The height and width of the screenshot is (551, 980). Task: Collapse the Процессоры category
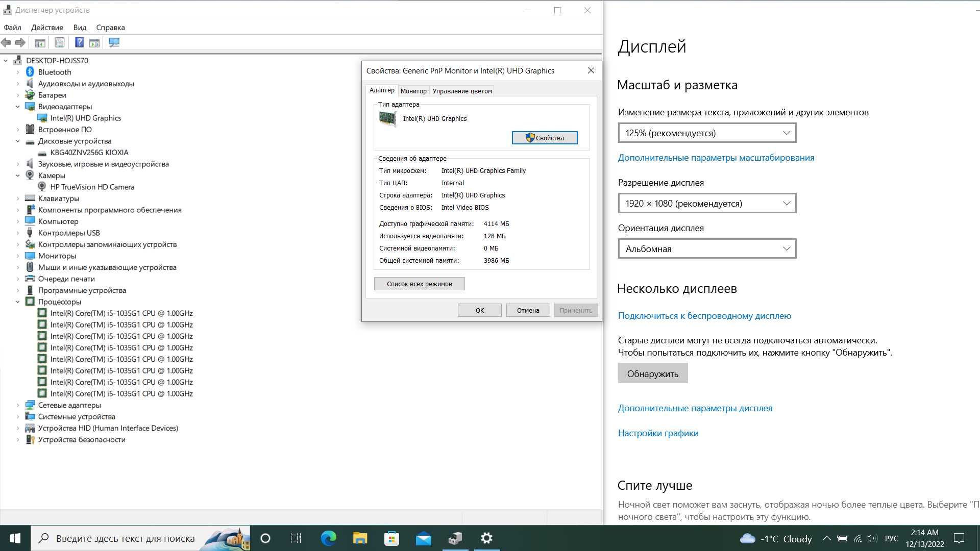[x=17, y=302]
